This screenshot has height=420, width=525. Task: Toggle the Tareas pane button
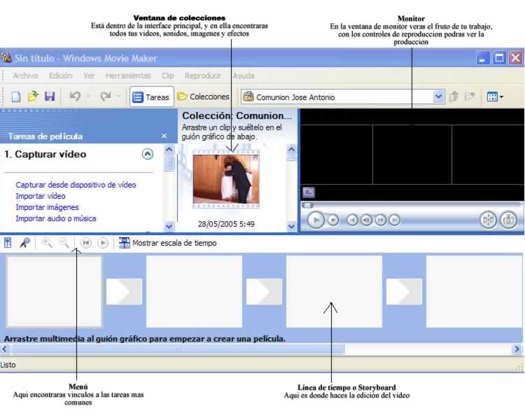(152, 97)
